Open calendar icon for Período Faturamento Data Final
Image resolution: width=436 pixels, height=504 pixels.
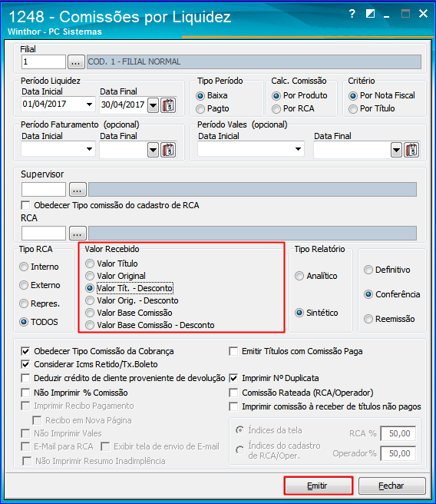[169, 150]
